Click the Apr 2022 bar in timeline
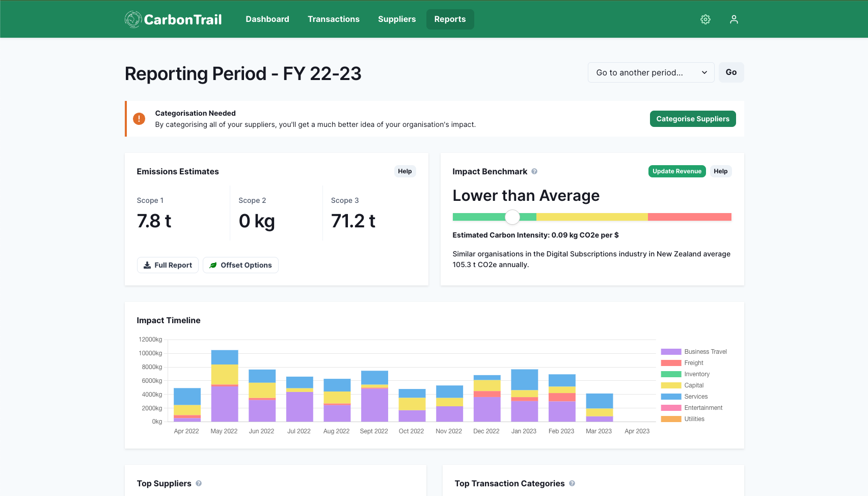868x496 pixels. click(187, 405)
